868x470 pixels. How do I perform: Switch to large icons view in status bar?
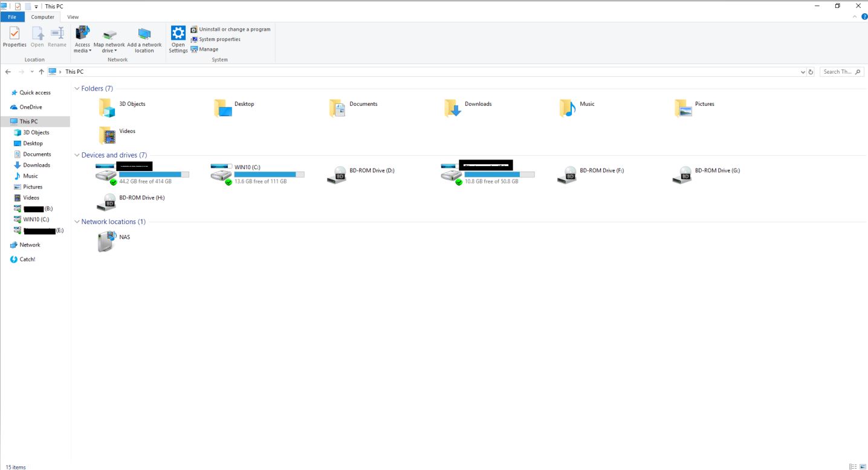[863, 466]
